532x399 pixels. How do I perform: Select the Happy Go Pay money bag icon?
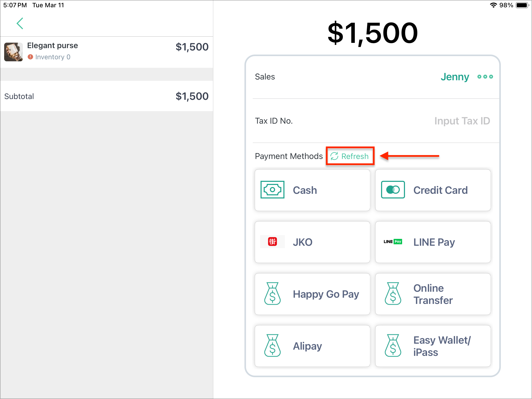coord(272,294)
